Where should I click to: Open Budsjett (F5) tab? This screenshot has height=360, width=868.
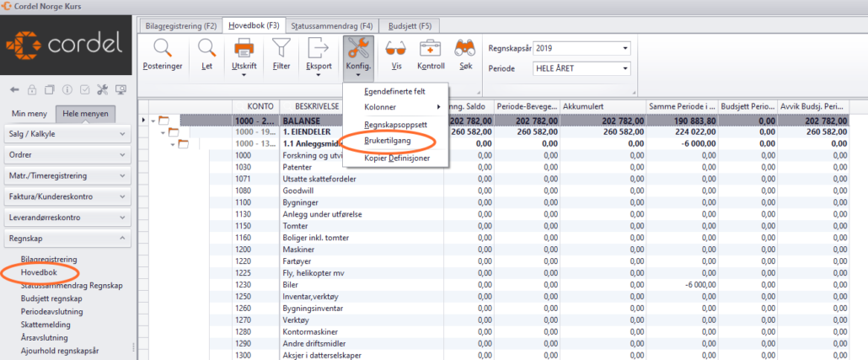(x=410, y=25)
